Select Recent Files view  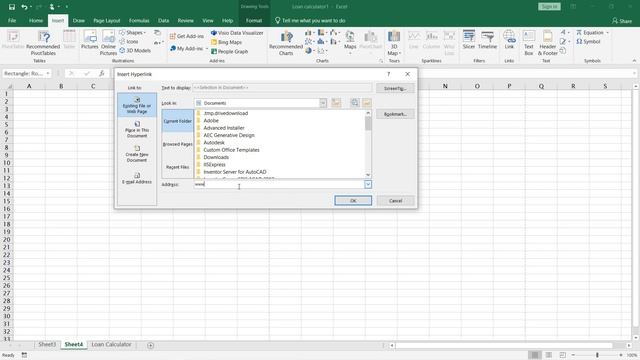pos(178,167)
